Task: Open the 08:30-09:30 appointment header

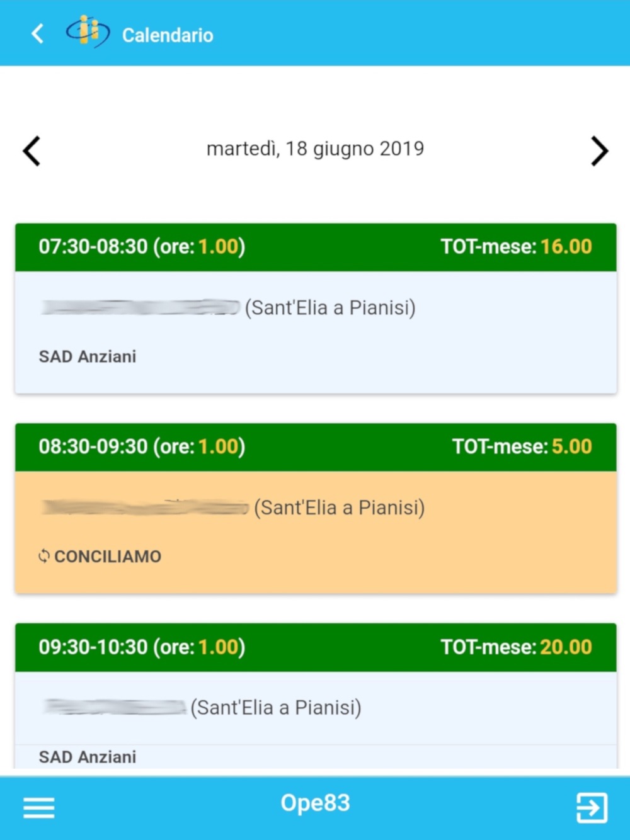Action: pos(316,447)
